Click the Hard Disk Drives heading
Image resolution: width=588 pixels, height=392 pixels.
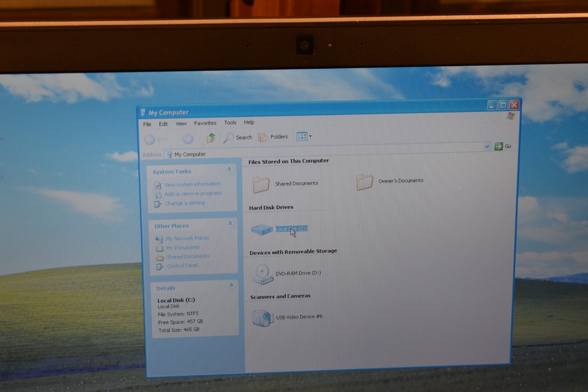(271, 208)
